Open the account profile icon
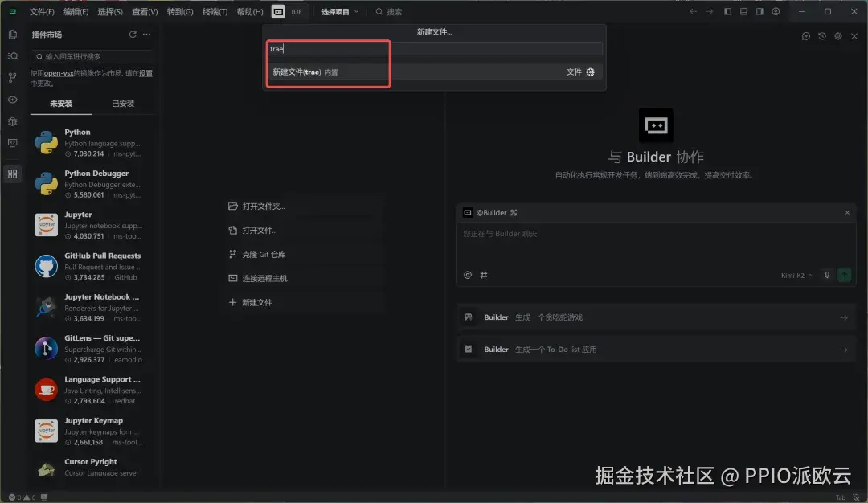Viewport: 868px width, 503px height. (776, 11)
